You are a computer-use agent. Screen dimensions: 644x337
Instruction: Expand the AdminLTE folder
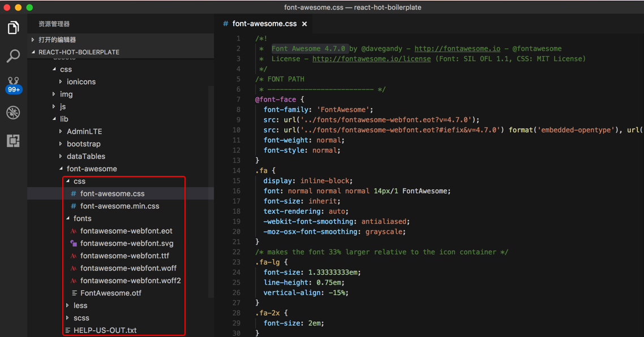coord(84,132)
